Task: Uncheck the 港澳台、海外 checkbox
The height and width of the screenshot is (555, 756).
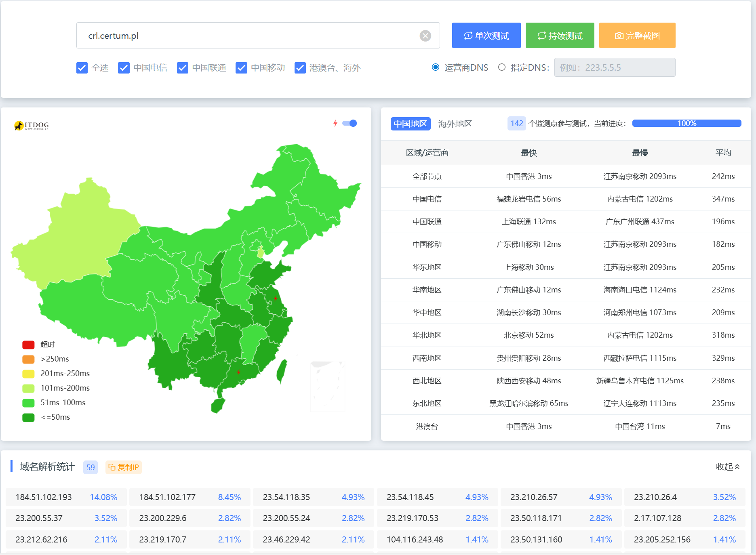Action: coord(300,68)
